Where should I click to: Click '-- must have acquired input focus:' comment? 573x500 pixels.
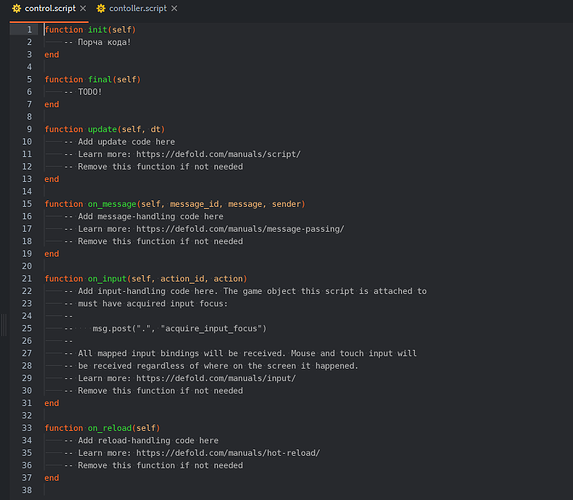pos(146,304)
